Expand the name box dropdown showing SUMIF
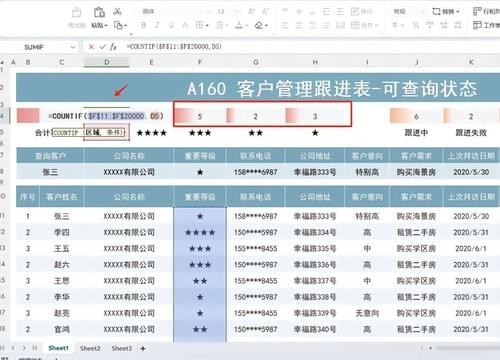Screen dimensions: 500x360 (72, 47)
